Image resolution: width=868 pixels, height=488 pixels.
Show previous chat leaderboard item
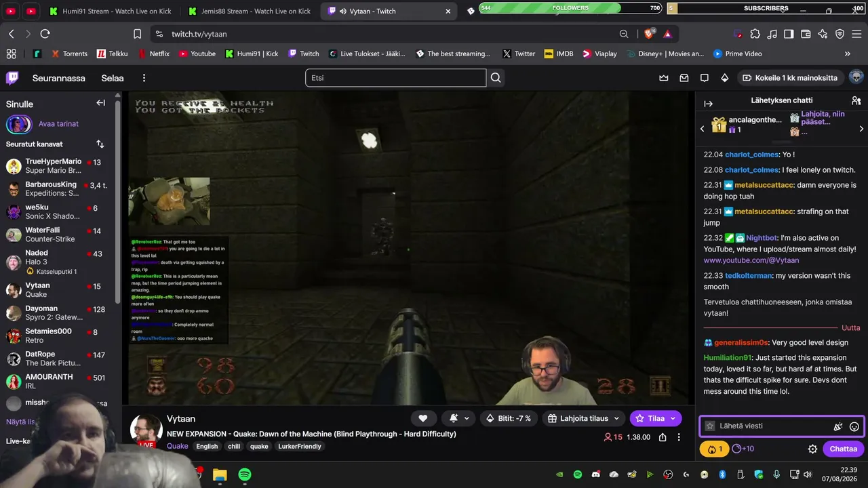pyautogui.click(x=703, y=129)
